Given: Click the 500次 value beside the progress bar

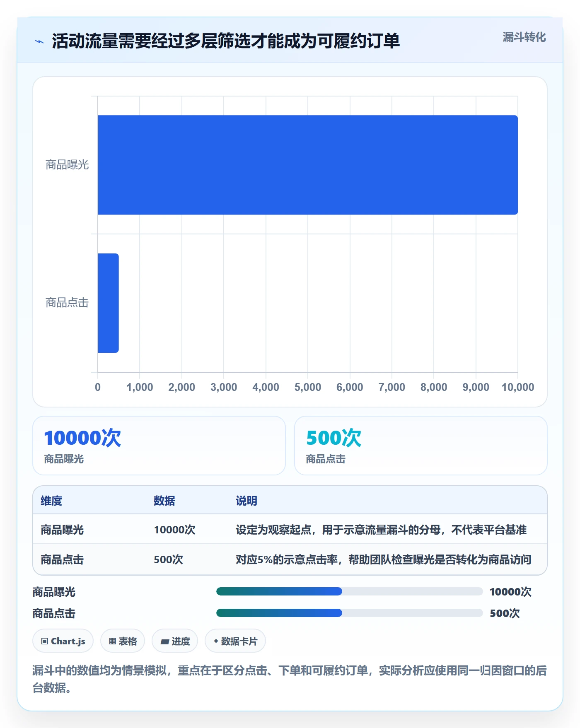Looking at the screenshot, I should (505, 613).
